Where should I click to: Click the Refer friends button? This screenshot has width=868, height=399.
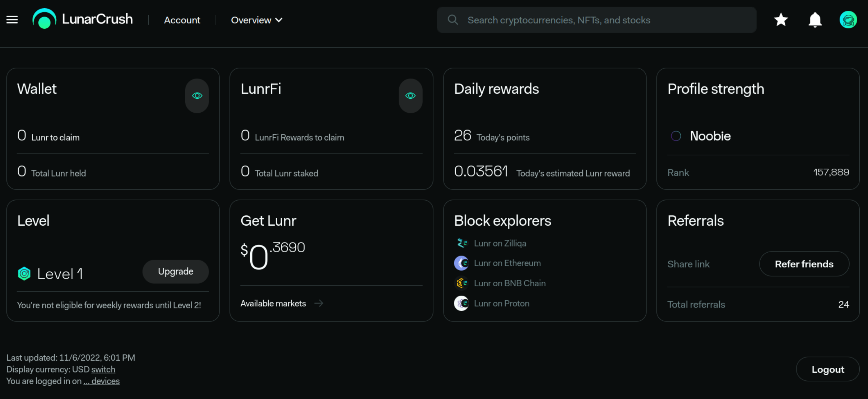(x=804, y=264)
